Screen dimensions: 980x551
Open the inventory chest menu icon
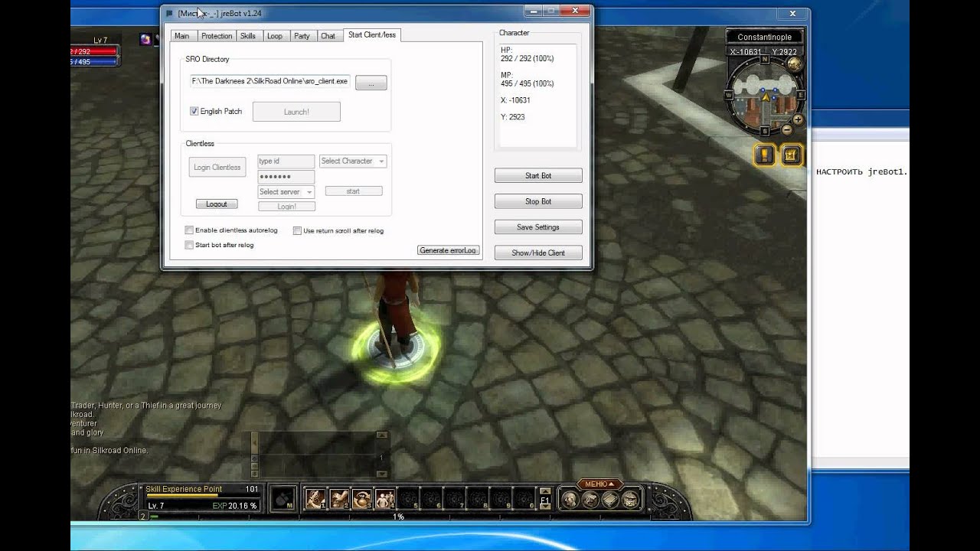590,500
